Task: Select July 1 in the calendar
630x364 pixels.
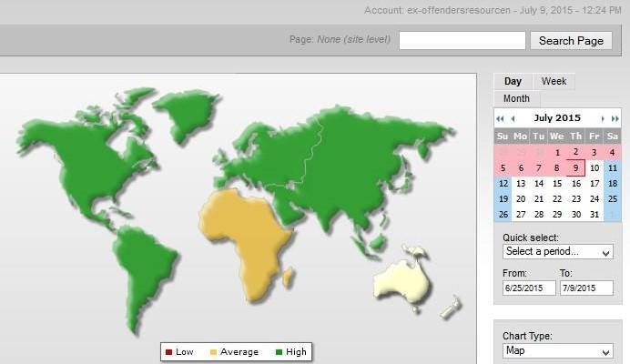Action: tap(557, 153)
